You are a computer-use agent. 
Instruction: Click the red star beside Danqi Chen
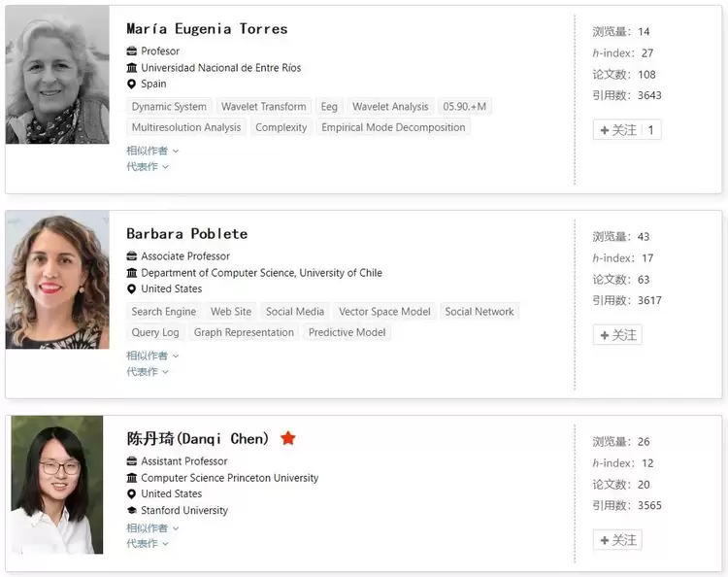pos(288,438)
